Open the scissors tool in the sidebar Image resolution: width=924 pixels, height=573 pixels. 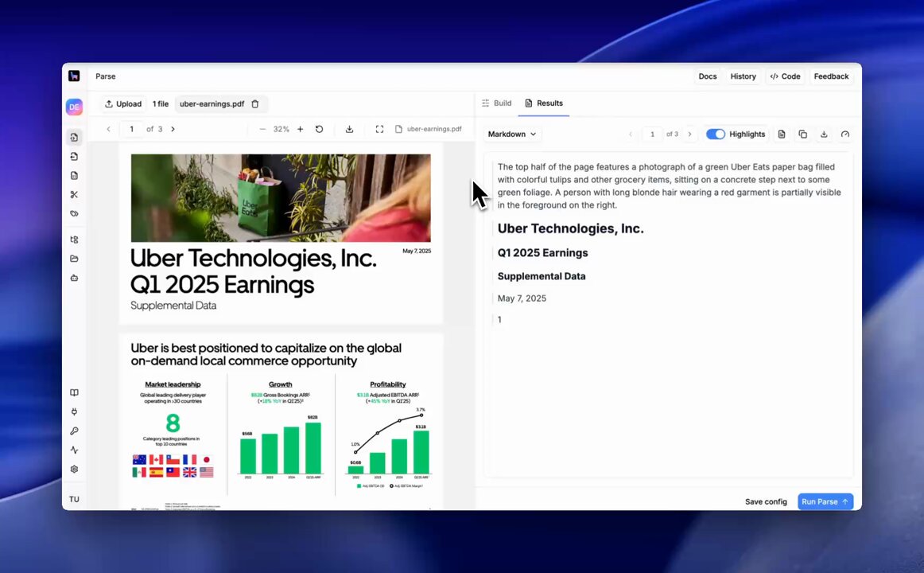(x=74, y=195)
